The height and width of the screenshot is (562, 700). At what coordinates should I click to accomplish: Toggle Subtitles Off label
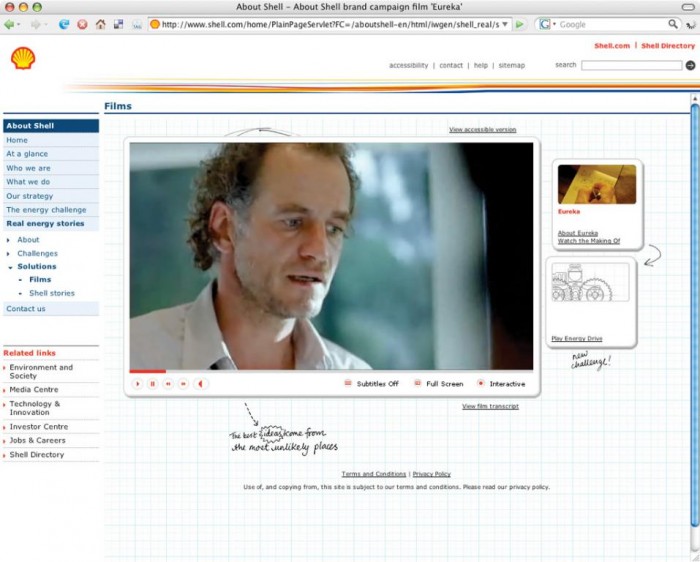(x=378, y=384)
